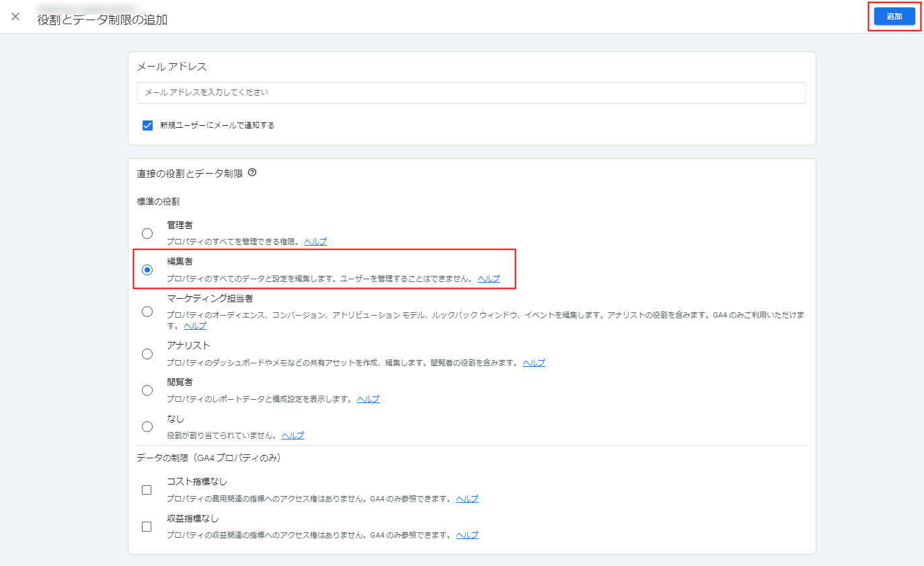The height and width of the screenshot is (566, 924).
Task: Open the ヘルプ link for 管理者
Action: pyautogui.click(x=315, y=242)
